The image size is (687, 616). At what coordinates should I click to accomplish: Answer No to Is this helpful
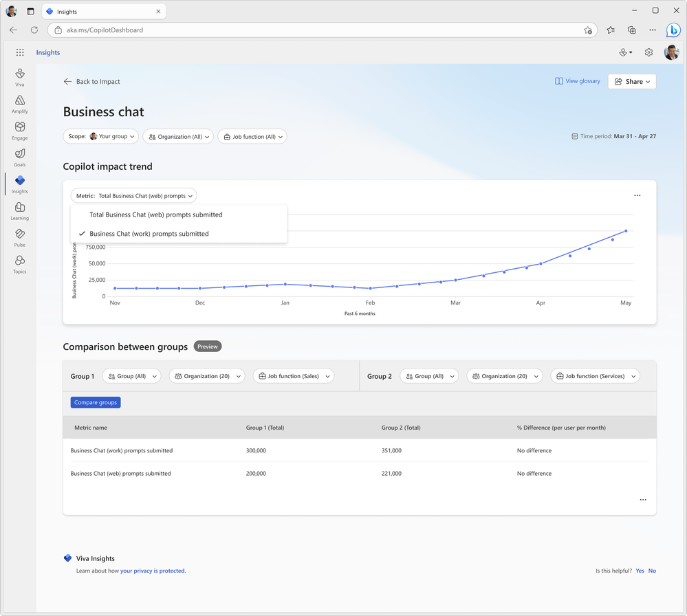click(653, 571)
